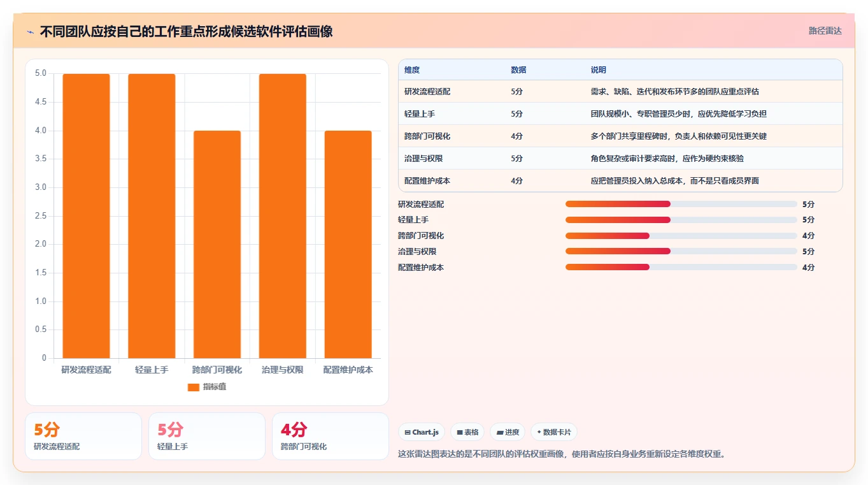Select the 治理与权限 cell in the table
Image resolution: width=868 pixels, height=485 pixels.
[x=423, y=159]
